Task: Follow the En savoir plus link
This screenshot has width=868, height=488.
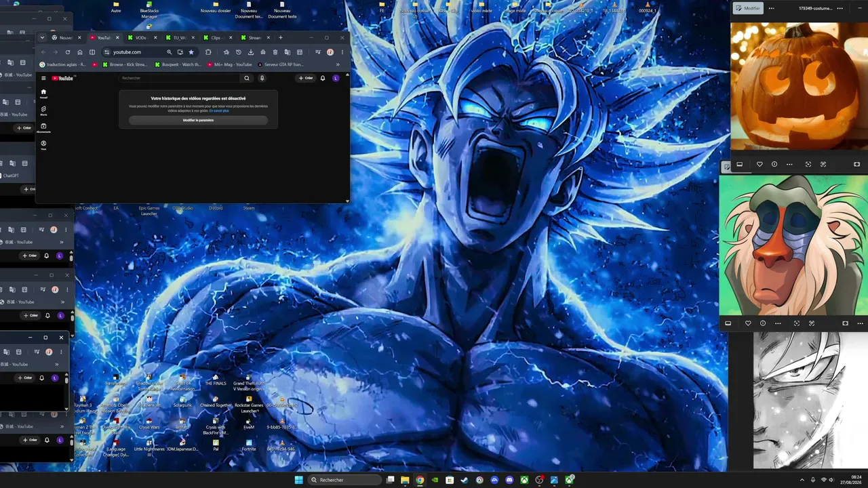Action: [219, 110]
